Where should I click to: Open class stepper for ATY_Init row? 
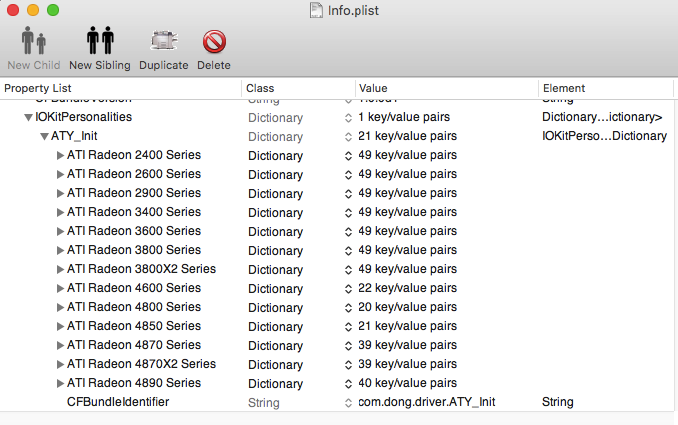coord(348,137)
